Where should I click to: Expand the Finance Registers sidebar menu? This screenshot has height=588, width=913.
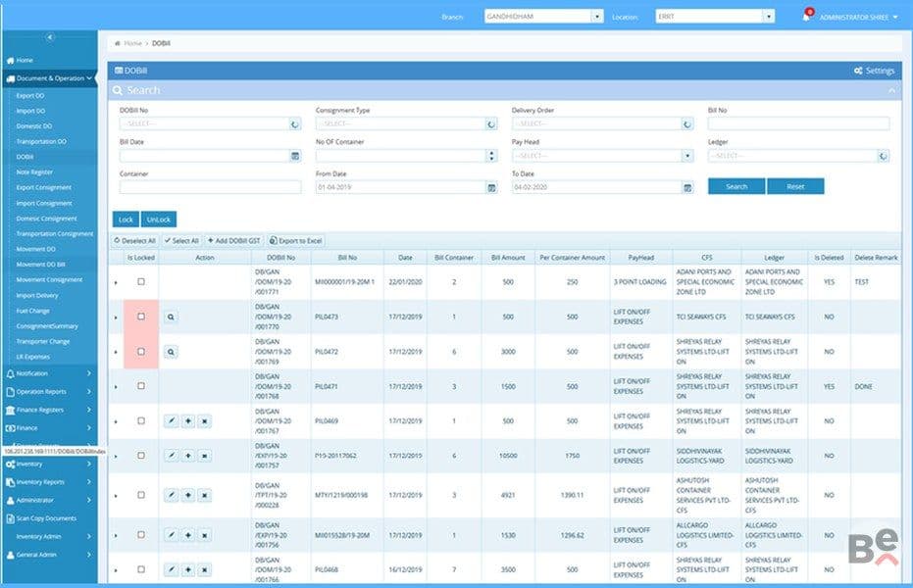49,410
